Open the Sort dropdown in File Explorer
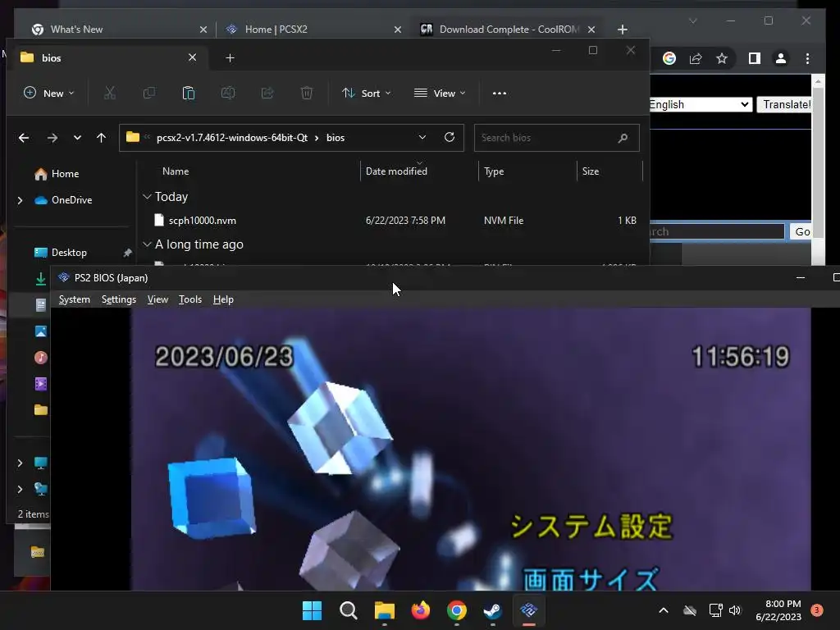Image resolution: width=840 pixels, height=630 pixels. tap(367, 94)
